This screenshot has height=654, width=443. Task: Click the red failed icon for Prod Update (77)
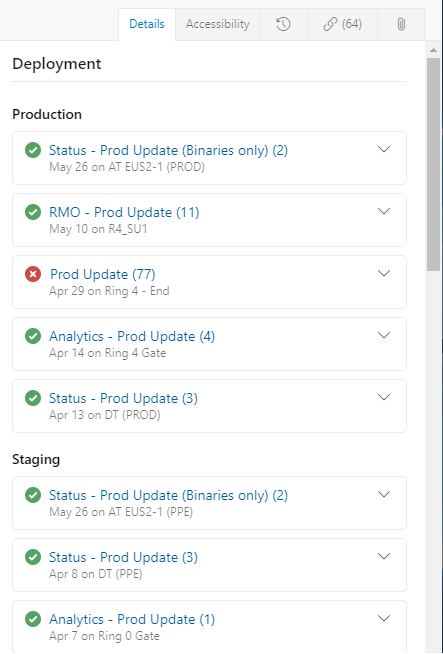33,274
